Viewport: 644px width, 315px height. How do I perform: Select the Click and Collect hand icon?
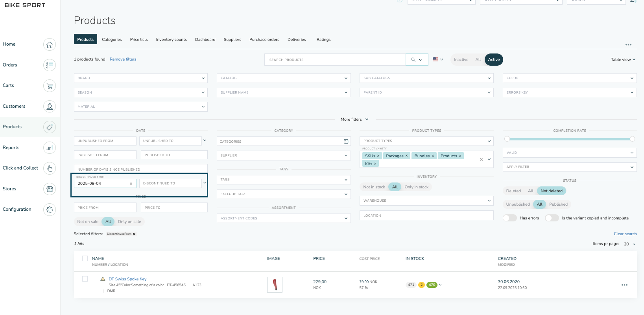[x=50, y=168]
